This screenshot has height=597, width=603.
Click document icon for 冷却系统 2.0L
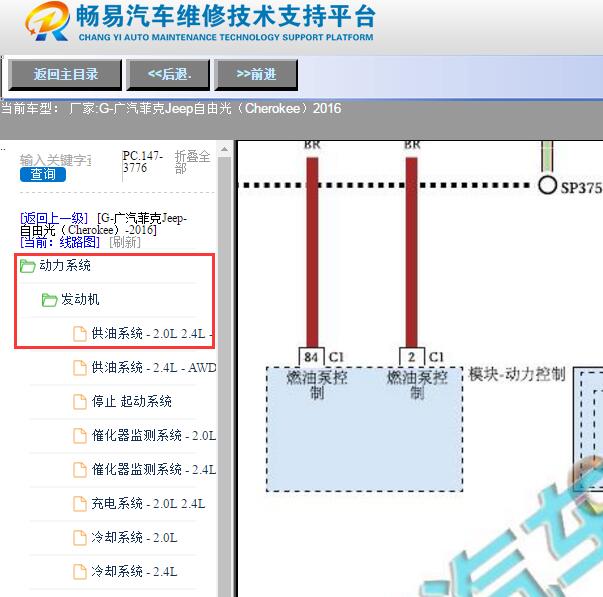pos(80,537)
